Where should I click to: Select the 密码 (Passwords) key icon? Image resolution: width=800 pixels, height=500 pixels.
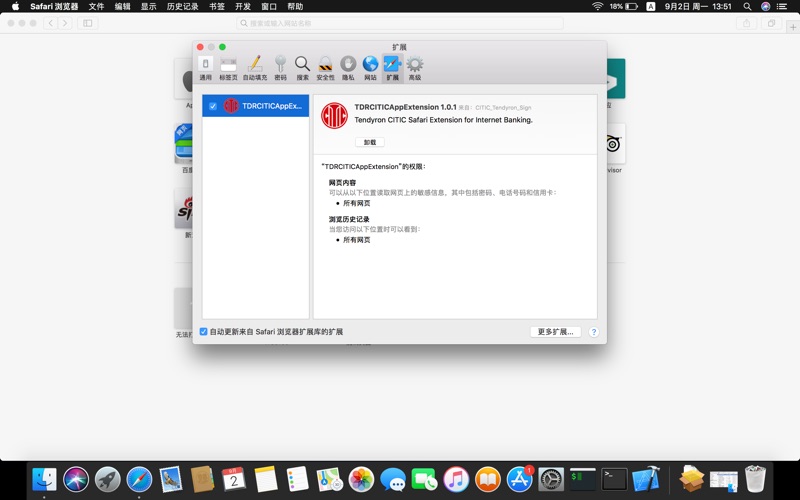tap(280, 66)
